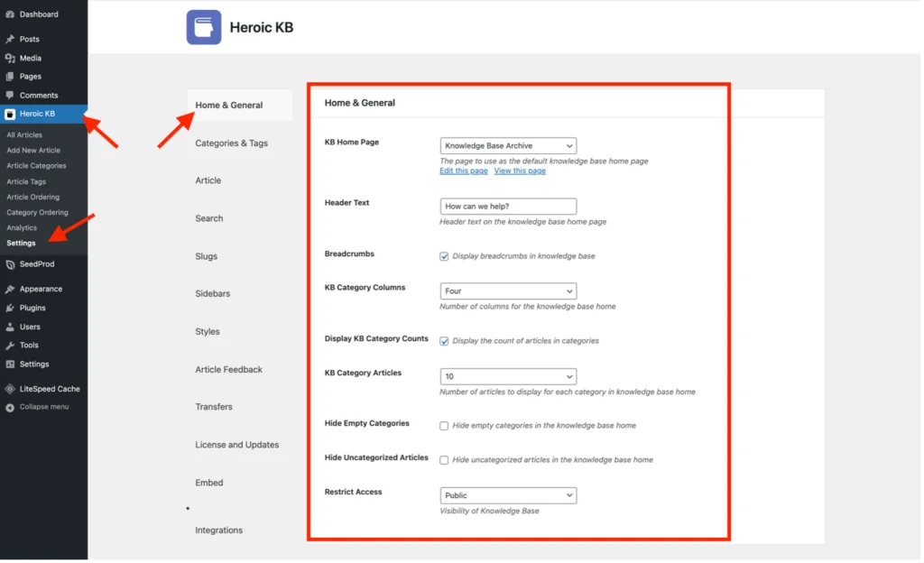Open the Restrict Access dropdown
This screenshot has width=924, height=563.
coord(509,496)
